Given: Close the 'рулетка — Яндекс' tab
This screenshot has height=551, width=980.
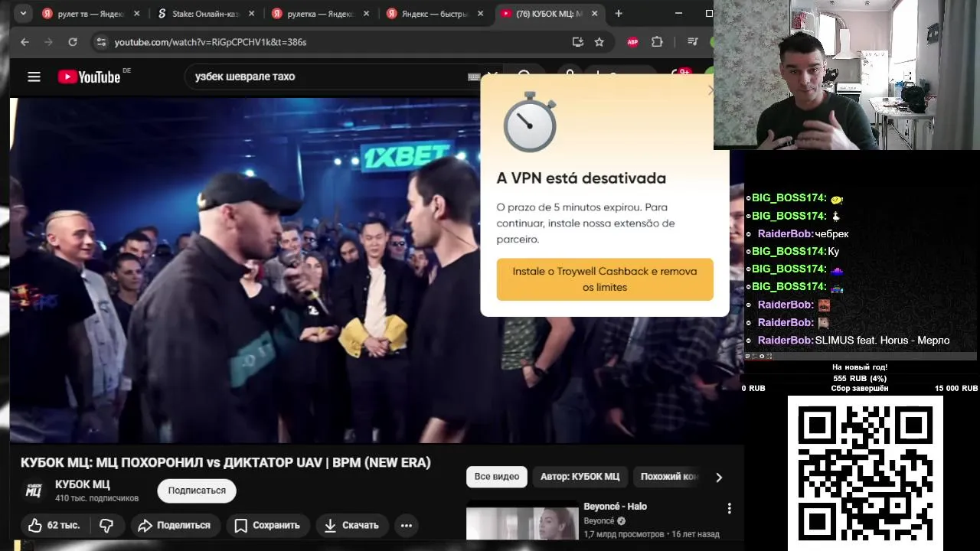Looking at the screenshot, I should click(x=367, y=14).
